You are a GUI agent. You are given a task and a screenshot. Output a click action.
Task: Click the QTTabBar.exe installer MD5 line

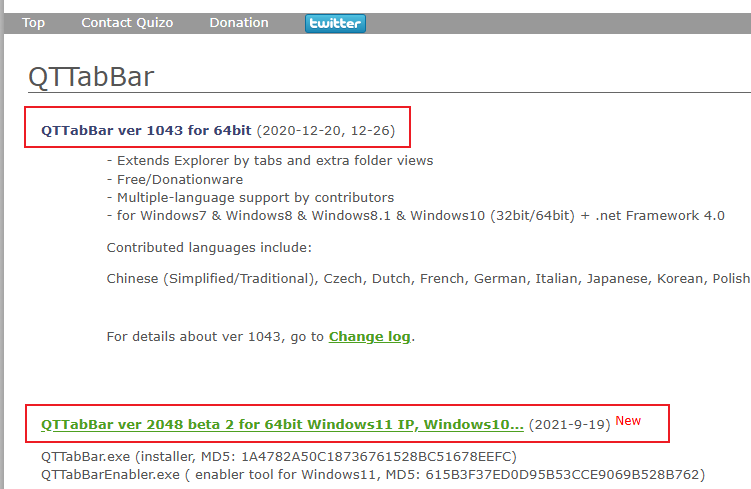click(x=279, y=456)
